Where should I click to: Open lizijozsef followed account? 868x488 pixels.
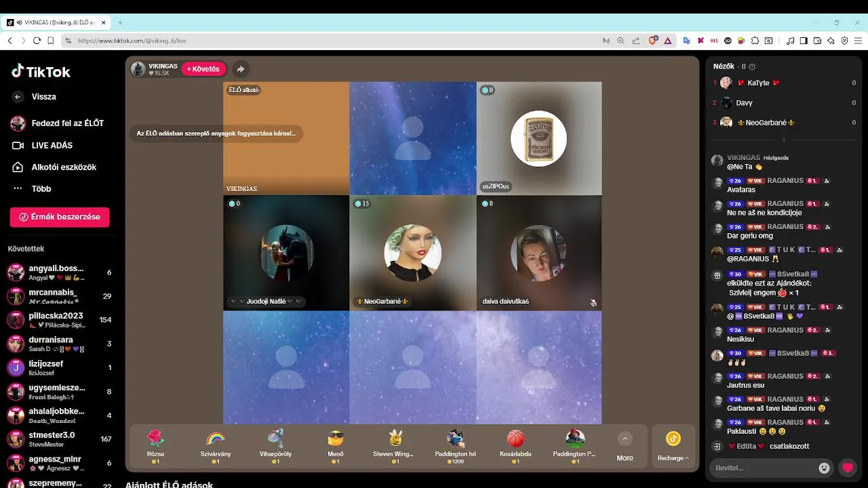pos(60,367)
